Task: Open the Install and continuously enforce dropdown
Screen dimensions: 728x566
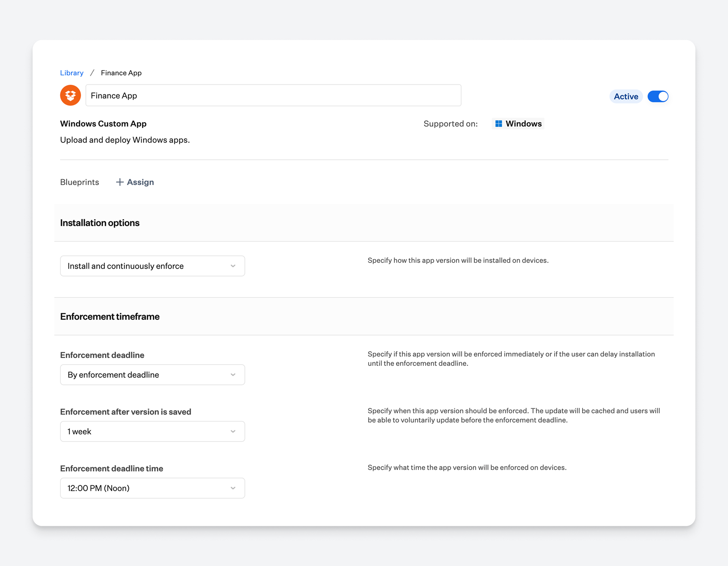Action: (152, 266)
